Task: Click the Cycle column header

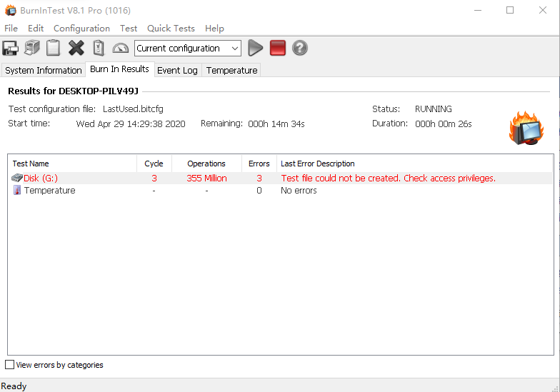Action: click(x=154, y=164)
